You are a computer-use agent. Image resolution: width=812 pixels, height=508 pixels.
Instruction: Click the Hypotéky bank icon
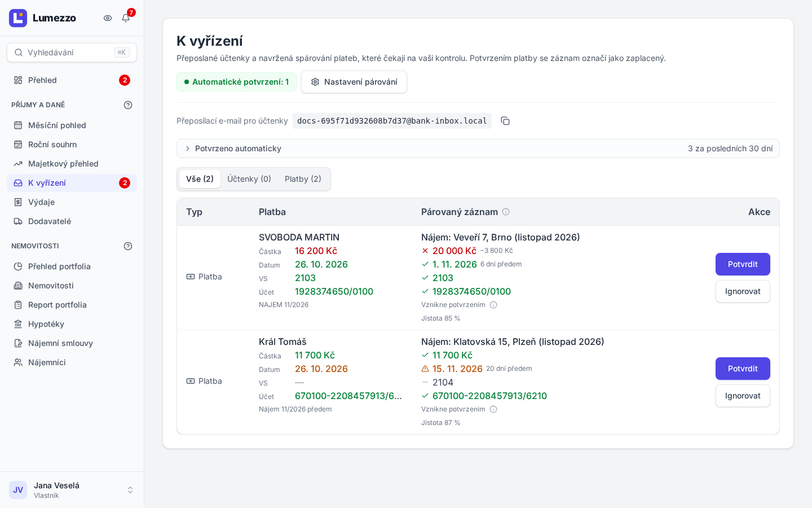click(18, 324)
